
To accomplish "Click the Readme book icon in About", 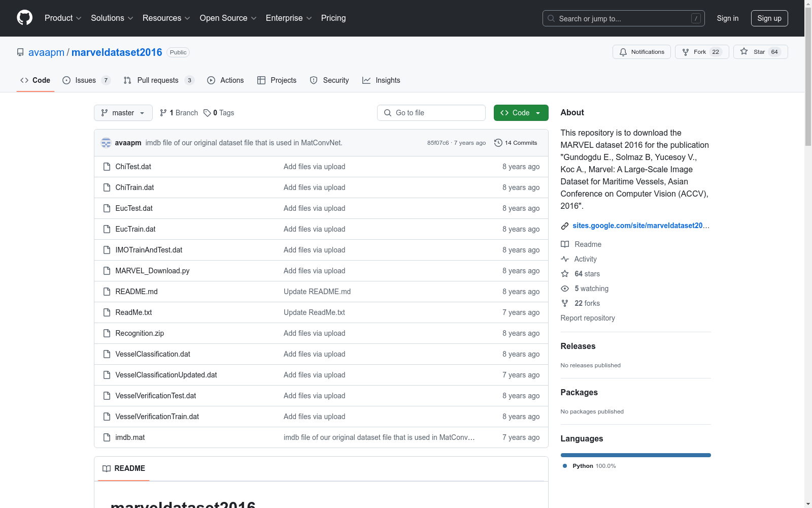I will 565,244.
